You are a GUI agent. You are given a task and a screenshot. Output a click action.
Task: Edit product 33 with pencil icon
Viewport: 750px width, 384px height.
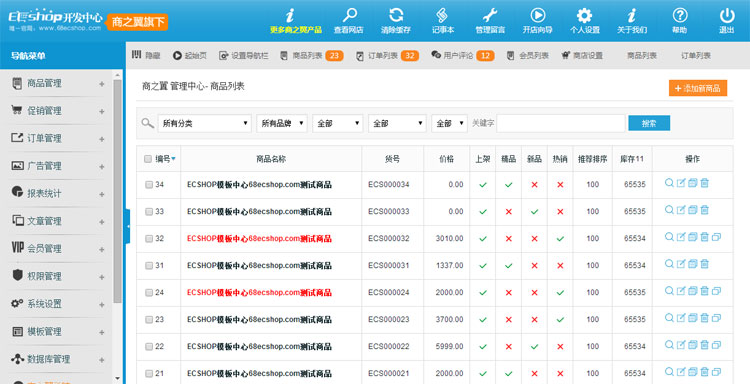[681, 210]
